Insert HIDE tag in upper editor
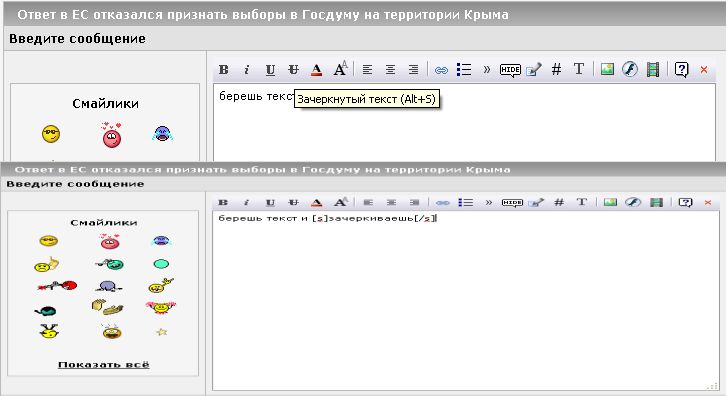 (510, 70)
